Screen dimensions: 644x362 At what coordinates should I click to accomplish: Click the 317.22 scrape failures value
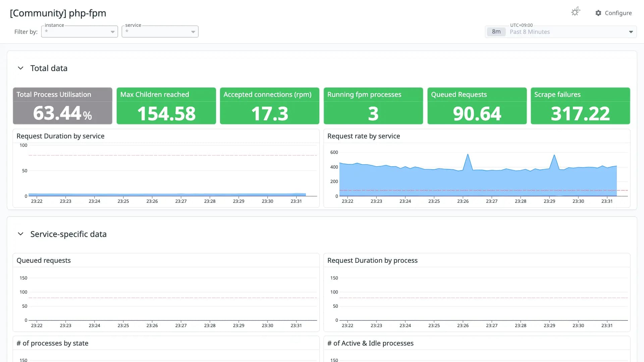(x=580, y=114)
